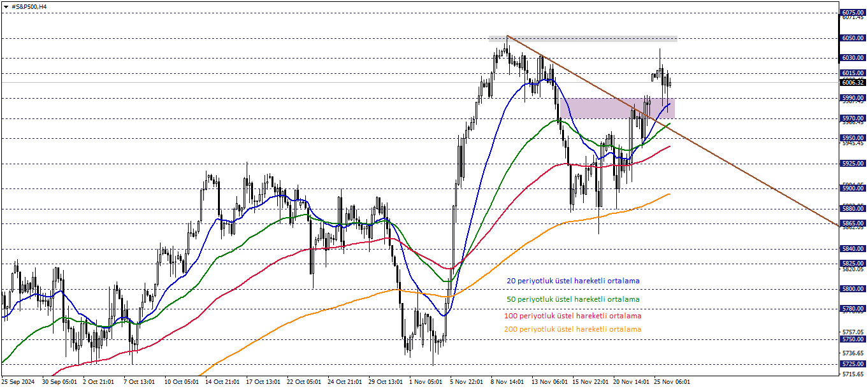The width and height of the screenshot is (868, 389).
Task: Select the gray rectangle zone at 6050
Action: point(582,38)
